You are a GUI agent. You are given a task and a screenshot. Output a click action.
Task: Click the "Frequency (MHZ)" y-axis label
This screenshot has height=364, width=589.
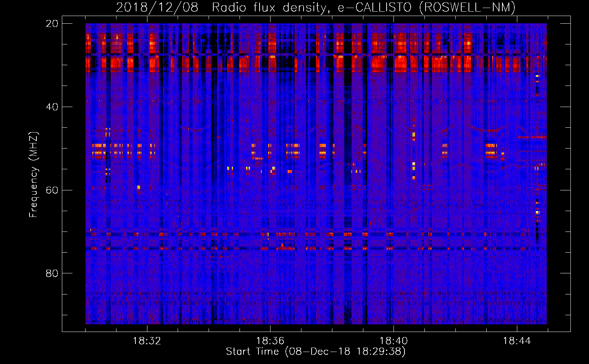coord(33,175)
